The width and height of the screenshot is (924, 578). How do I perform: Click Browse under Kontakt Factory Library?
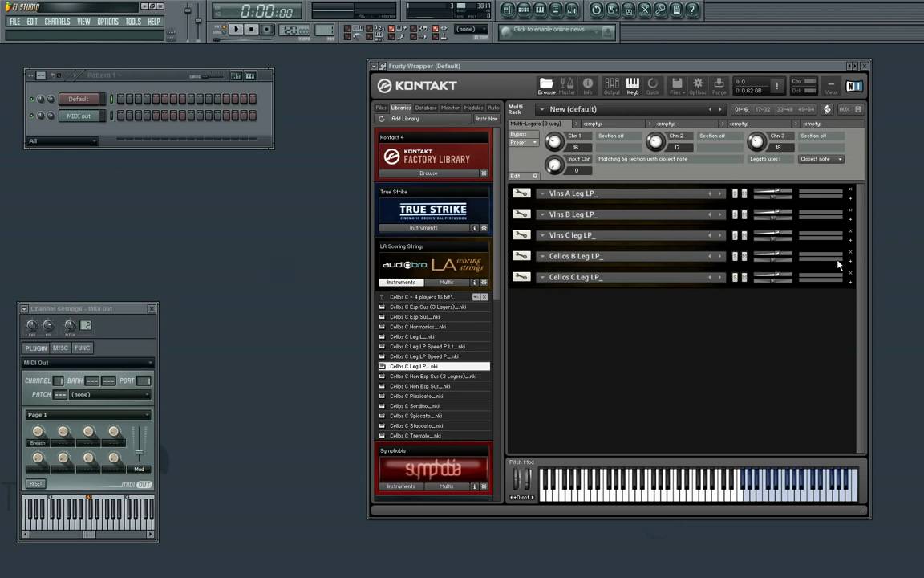pos(428,173)
